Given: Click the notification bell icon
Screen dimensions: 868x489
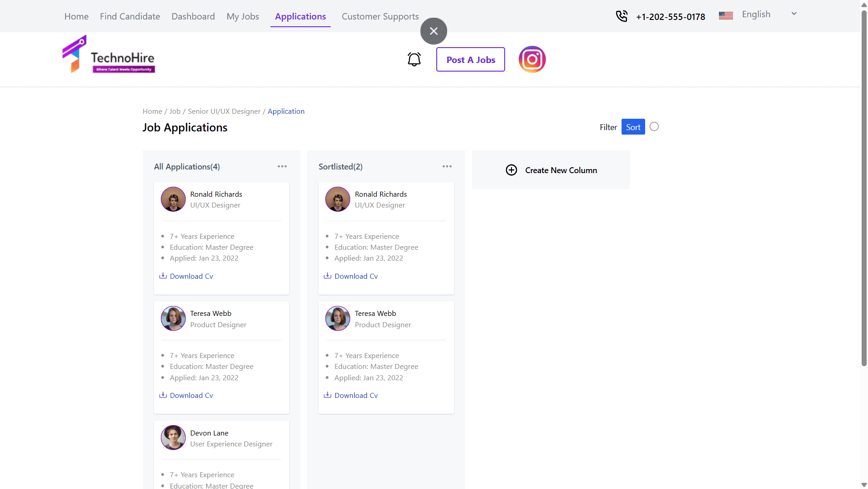Looking at the screenshot, I should [414, 59].
